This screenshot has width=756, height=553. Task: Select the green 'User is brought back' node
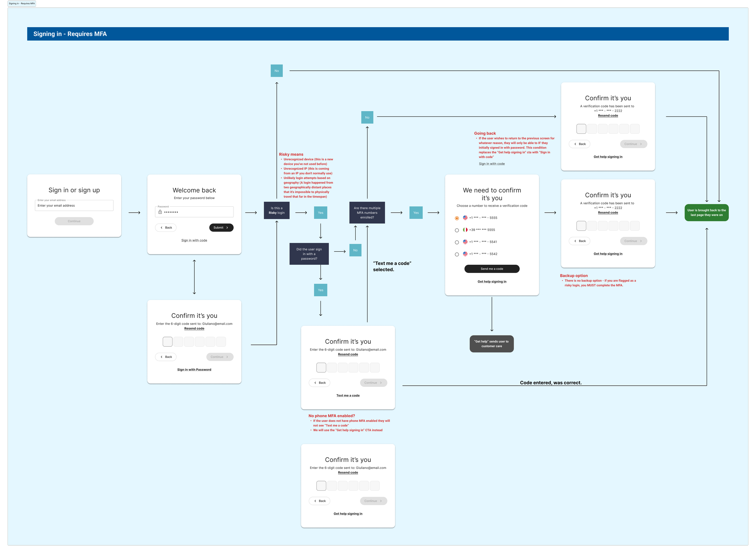(706, 213)
